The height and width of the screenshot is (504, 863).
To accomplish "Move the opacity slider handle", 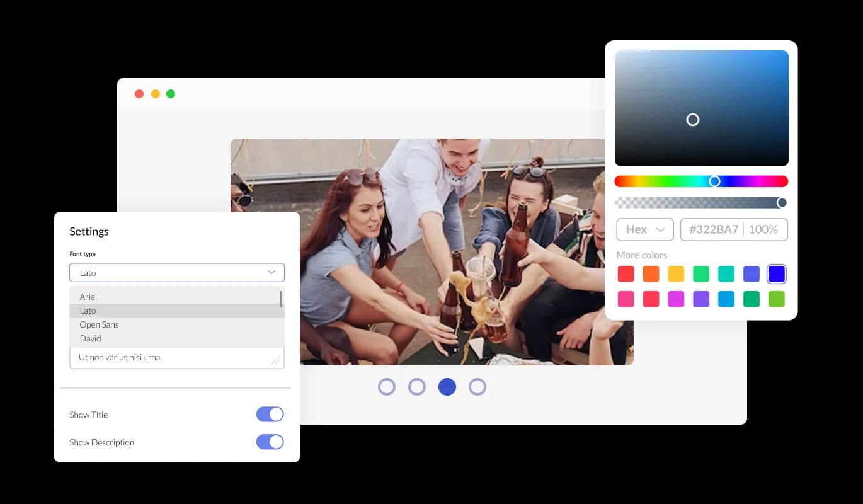I will (782, 202).
